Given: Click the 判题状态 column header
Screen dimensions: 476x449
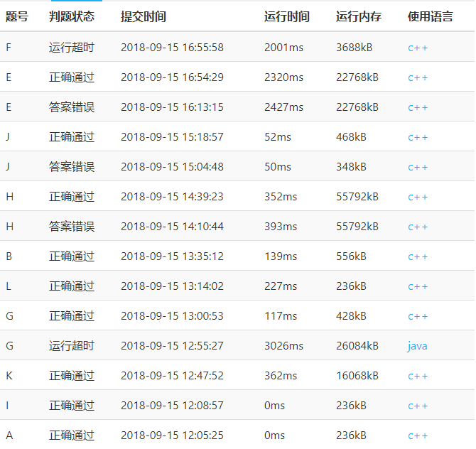Looking at the screenshot, I should click(x=72, y=16).
